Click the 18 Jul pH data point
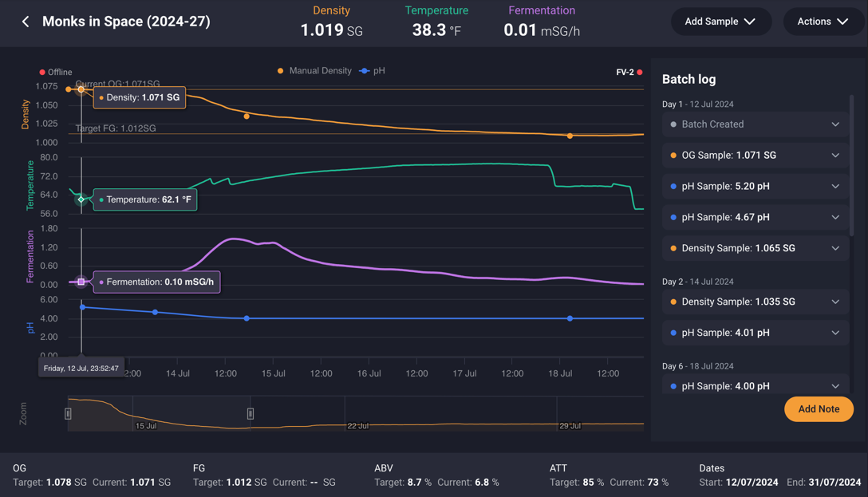The image size is (868, 497). [x=570, y=318]
